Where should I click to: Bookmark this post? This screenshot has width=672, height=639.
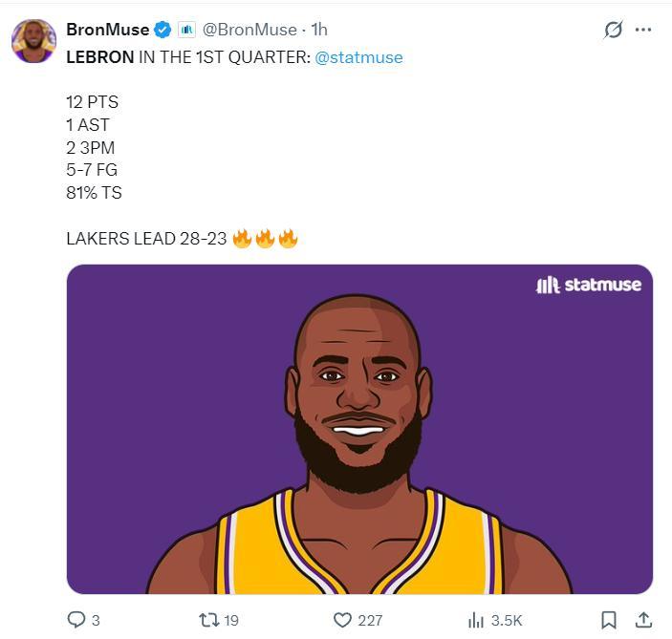coord(609,620)
